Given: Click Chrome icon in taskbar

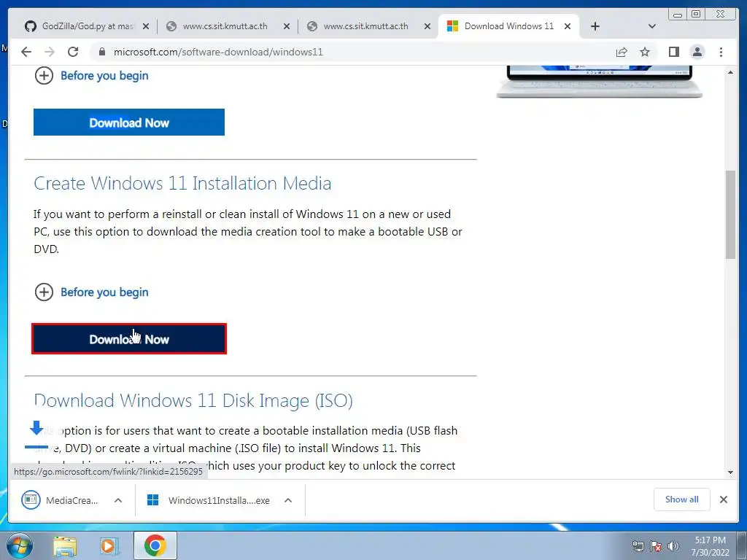Looking at the screenshot, I should click(x=155, y=545).
